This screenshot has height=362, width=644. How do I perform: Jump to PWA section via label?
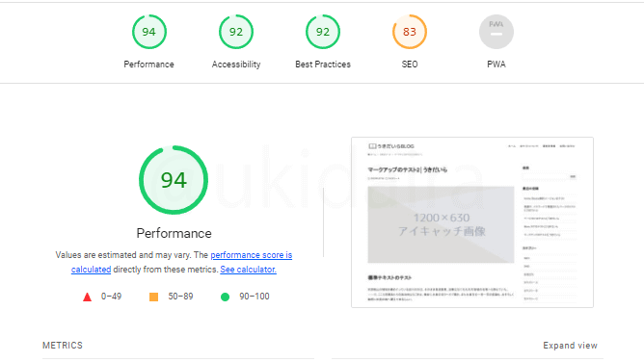496,65
